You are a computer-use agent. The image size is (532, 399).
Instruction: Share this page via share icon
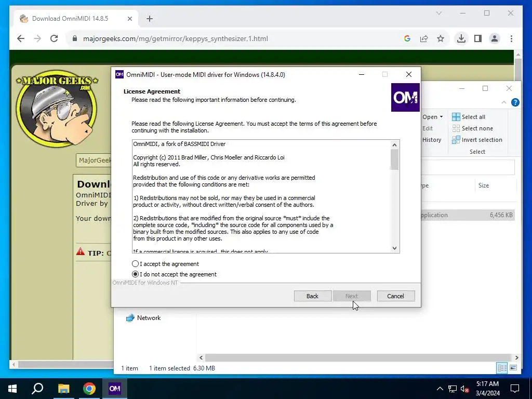[424, 38]
